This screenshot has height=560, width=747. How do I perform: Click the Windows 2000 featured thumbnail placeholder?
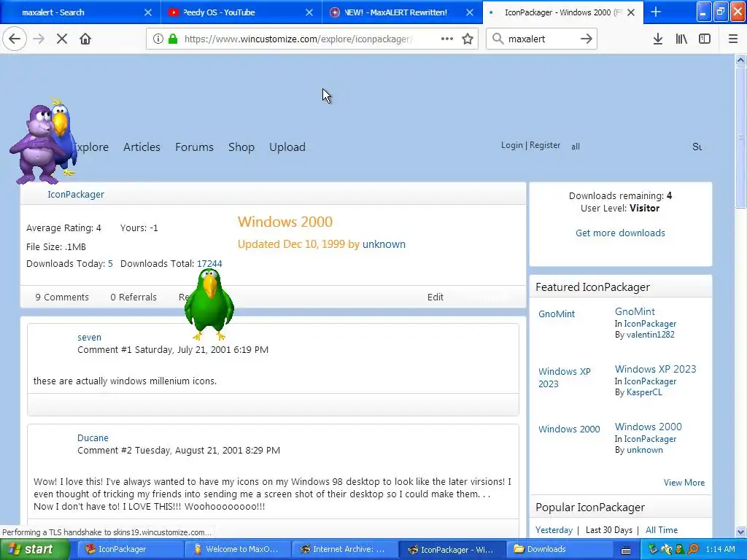tap(569, 429)
